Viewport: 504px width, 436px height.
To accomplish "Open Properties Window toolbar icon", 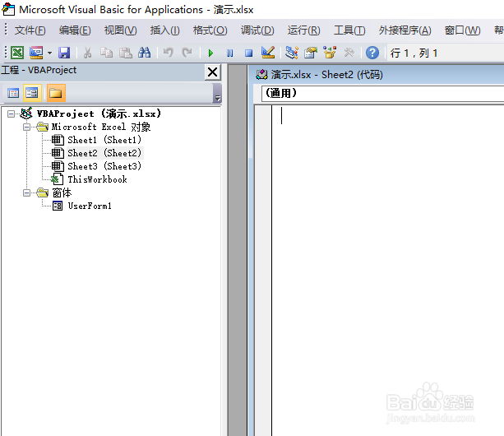I will point(311,53).
